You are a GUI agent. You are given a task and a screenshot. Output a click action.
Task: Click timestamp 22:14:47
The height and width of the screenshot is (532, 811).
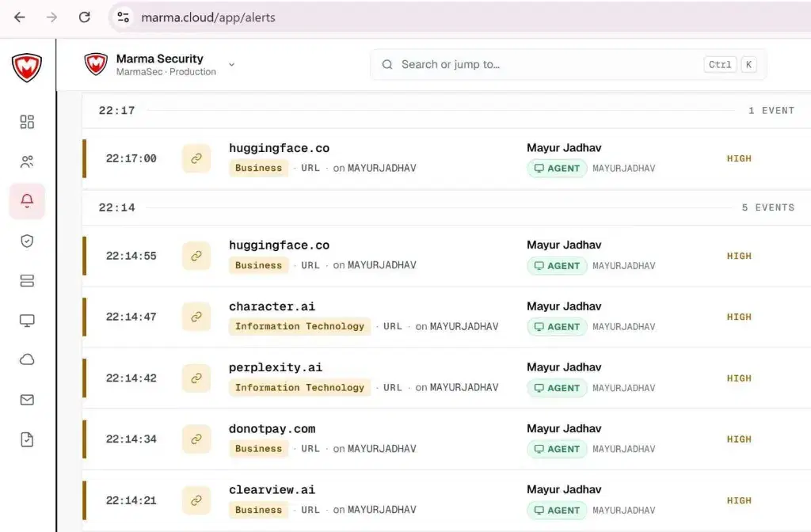131,317
